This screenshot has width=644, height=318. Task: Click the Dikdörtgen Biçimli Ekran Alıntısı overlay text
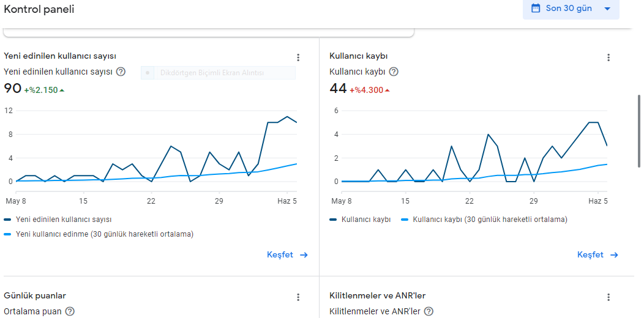pyautogui.click(x=212, y=73)
